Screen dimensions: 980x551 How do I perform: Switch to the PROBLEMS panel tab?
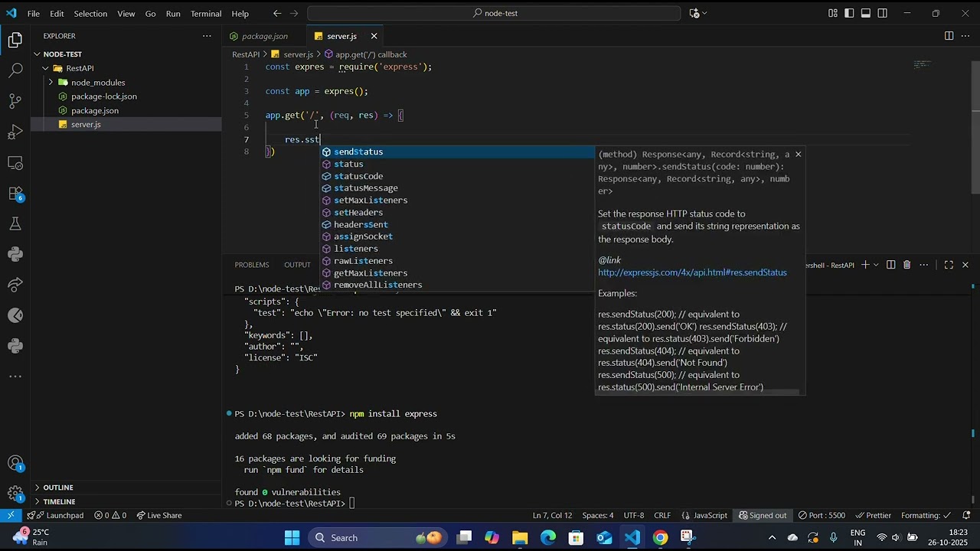pos(252,265)
